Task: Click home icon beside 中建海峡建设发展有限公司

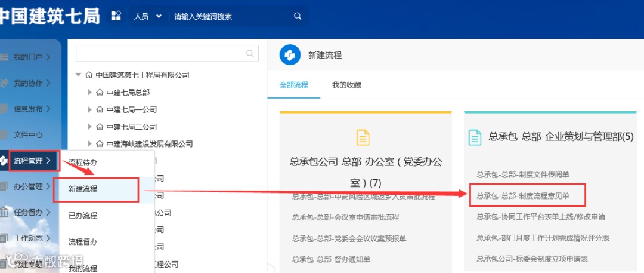Action: click(x=100, y=144)
